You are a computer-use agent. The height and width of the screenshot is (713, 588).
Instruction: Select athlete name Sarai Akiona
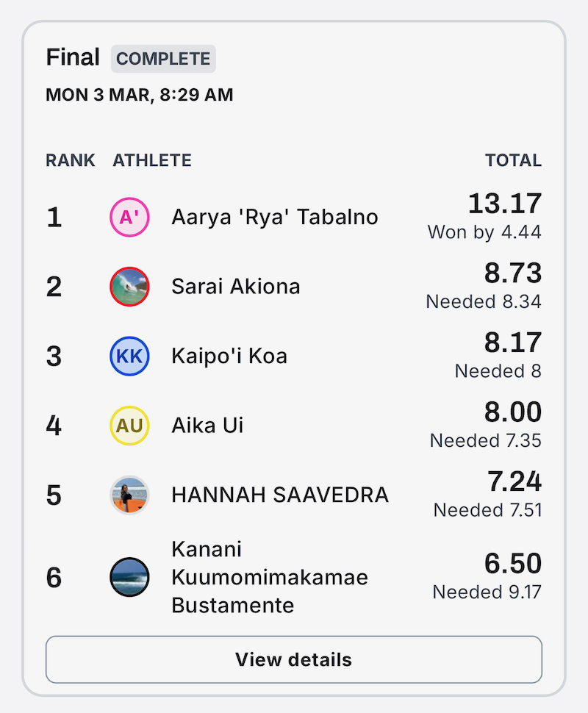(236, 287)
